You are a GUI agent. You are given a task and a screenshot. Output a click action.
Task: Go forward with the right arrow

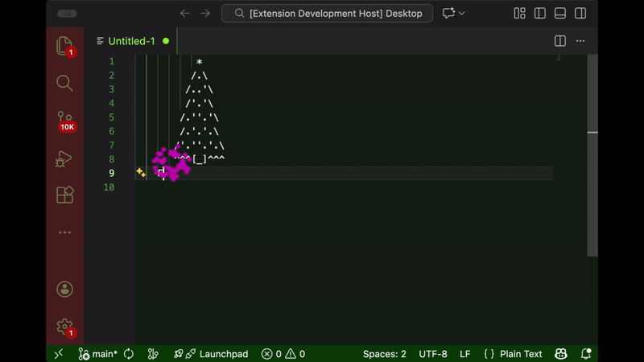click(x=205, y=14)
